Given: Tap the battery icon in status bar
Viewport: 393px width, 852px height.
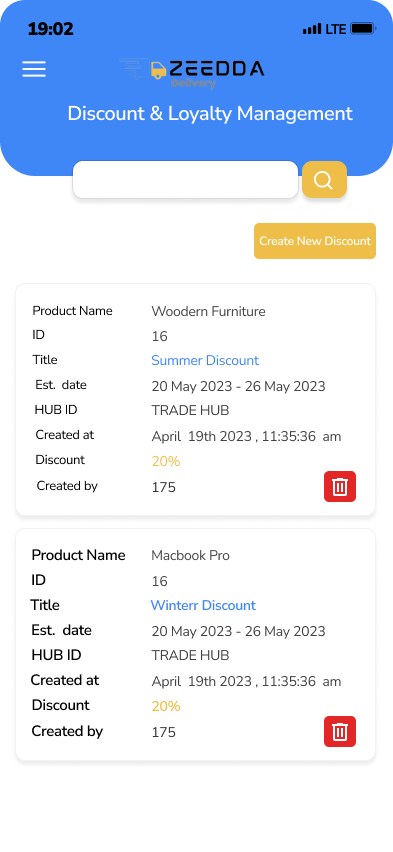Looking at the screenshot, I should pos(363,29).
